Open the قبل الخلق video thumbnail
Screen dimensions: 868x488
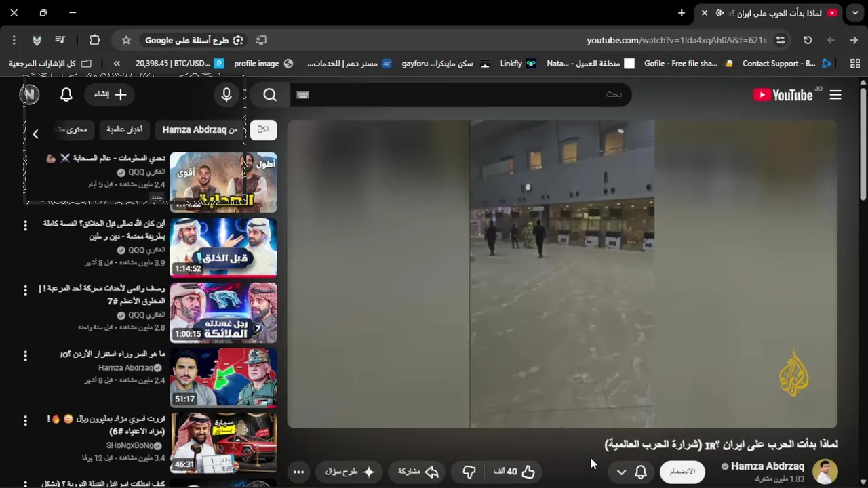(x=223, y=247)
